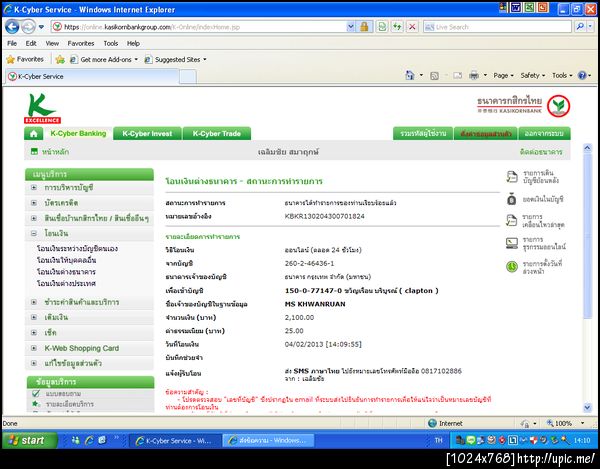Image resolution: width=600 pixels, height=469 pixels.
Task: Open the Safety dropdown in command bar
Action: tap(533, 75)
